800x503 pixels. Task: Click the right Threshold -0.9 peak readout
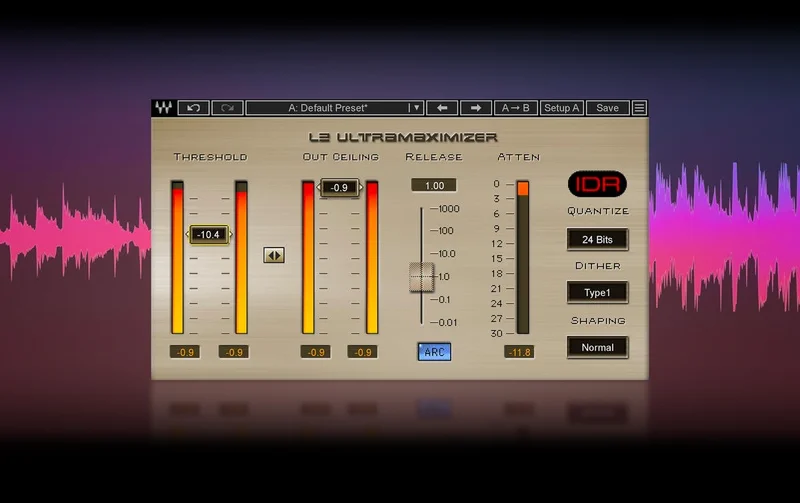click(x=234, y=352)
